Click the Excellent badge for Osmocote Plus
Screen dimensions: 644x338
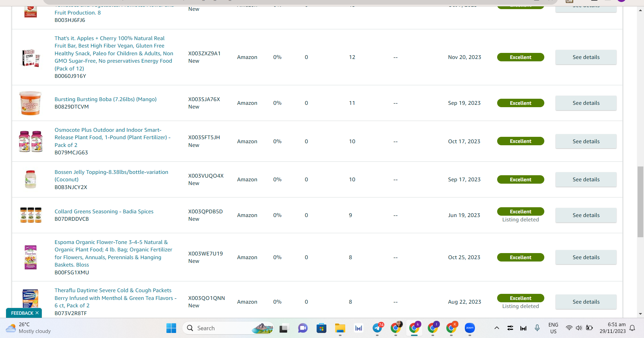pos(520,141)
